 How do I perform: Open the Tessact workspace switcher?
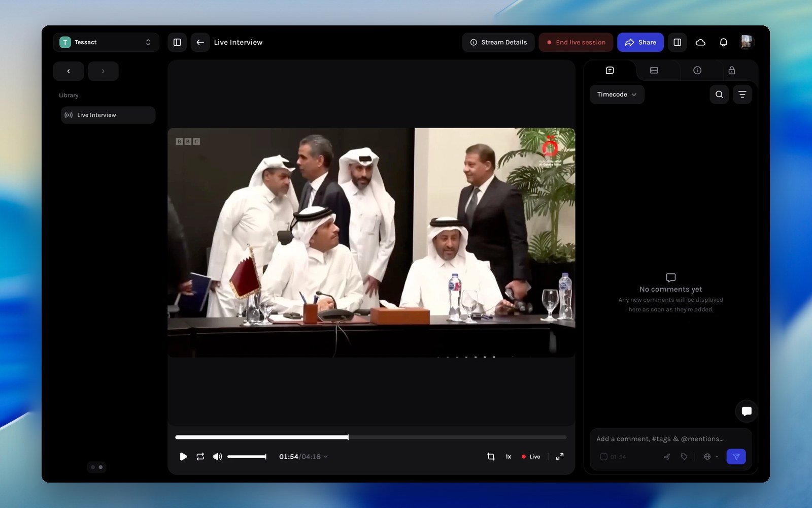(x=106, y=42)
